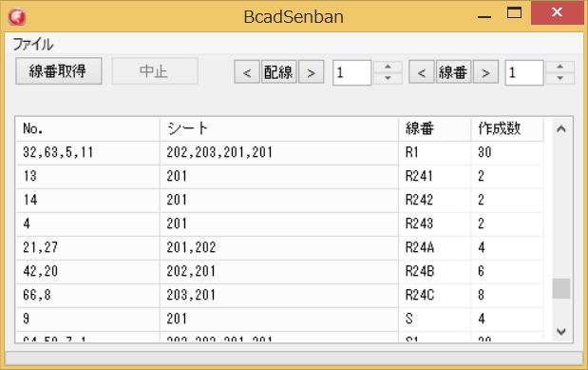
Task: Click the R242 cell
Action: [x=435, y=200]
